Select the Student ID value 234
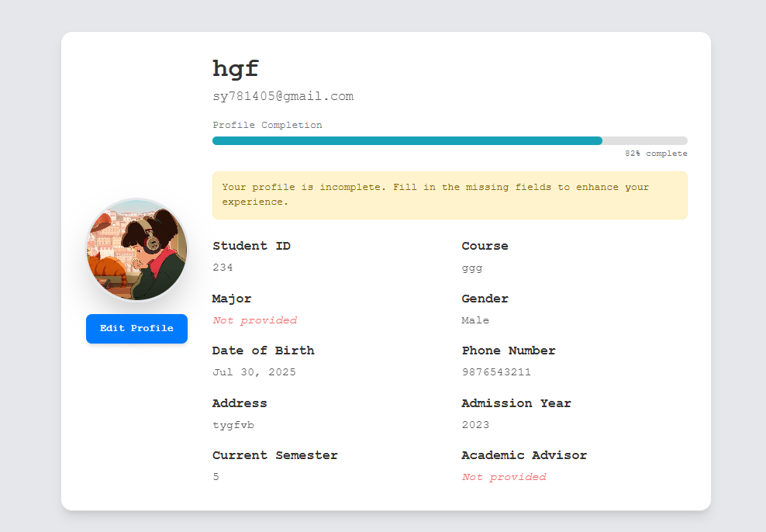766x532 pixels. 223,268
